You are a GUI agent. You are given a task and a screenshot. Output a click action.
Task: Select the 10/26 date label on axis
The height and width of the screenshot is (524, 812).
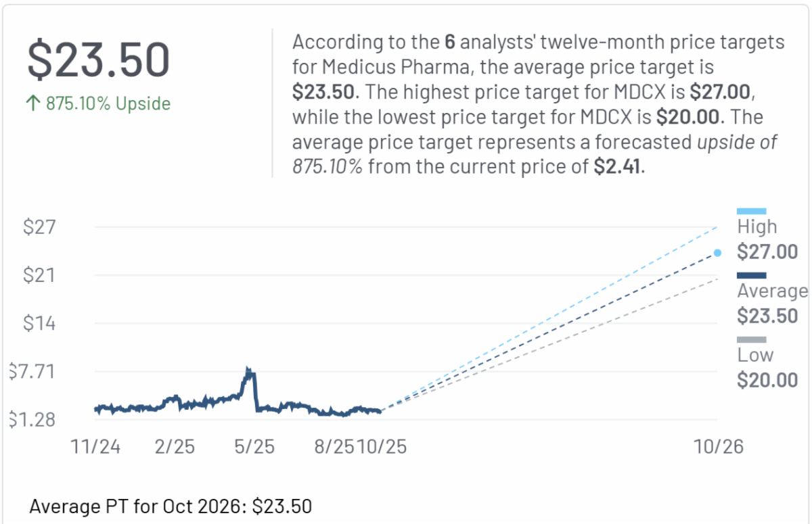tap(719, 447)
